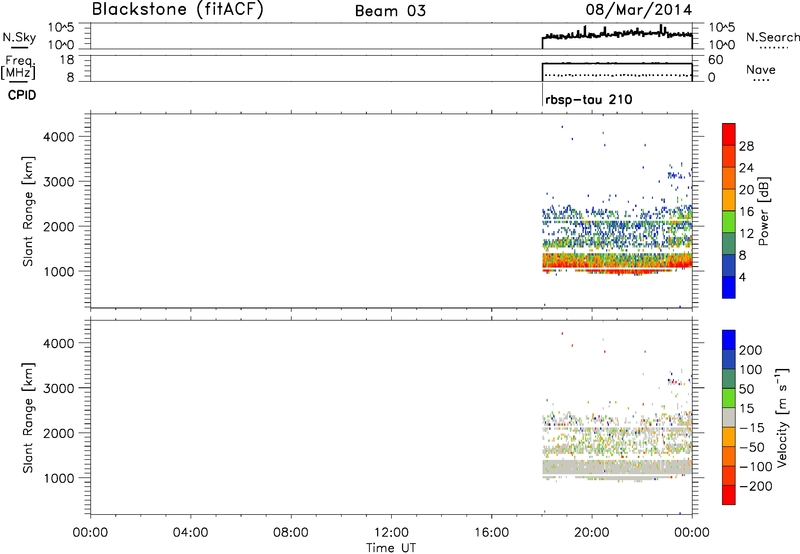Click the "Nave" legend label

(x=760, y=70)
